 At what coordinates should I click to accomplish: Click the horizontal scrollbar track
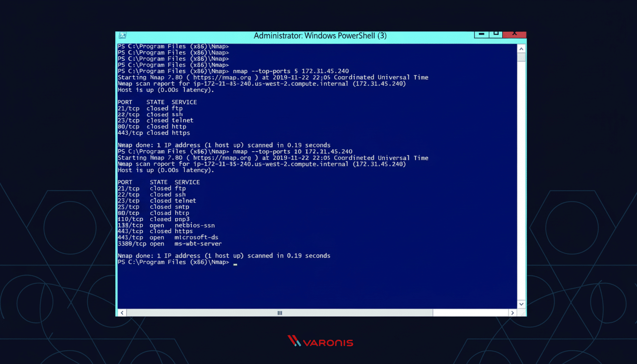[279, 313]
